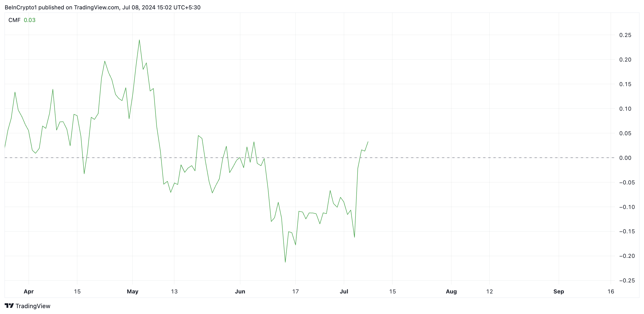Select the green CMF value 0.03
Viewport: 644px width, 314px height.
click(29, 20)
